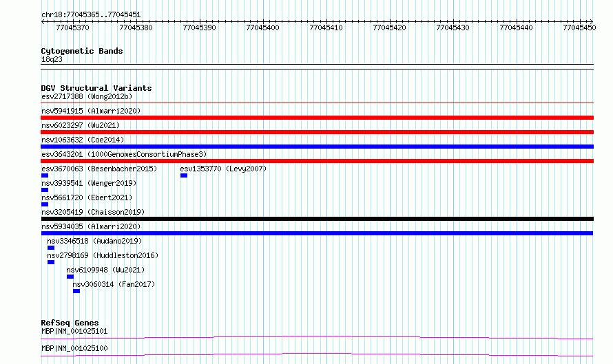Open nsv3060314 (Fan2017) label

114,284
